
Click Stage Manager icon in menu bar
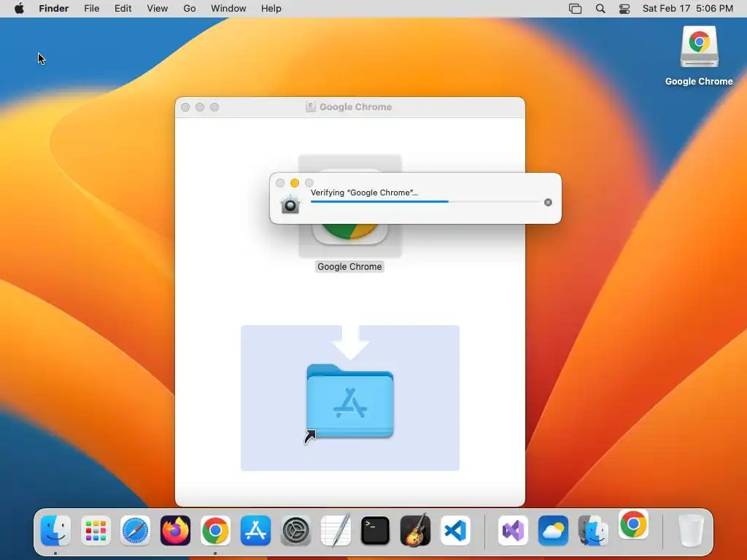click(576, 9)
